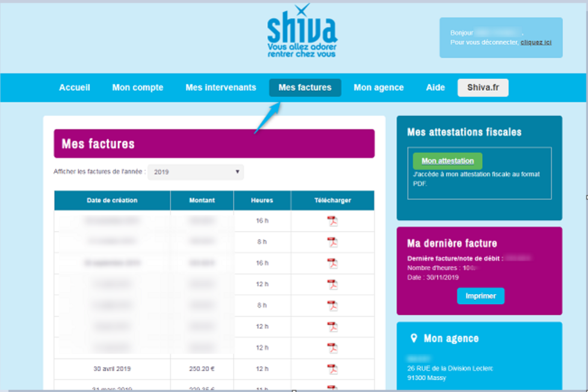Click the 250.20 € amount cell
Viewport: 588px width, 392px height.
point(202,369)
